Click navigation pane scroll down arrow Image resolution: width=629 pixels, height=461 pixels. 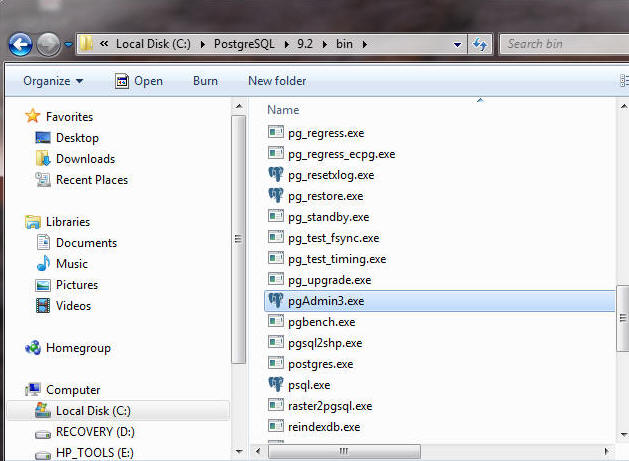(239, 452)
